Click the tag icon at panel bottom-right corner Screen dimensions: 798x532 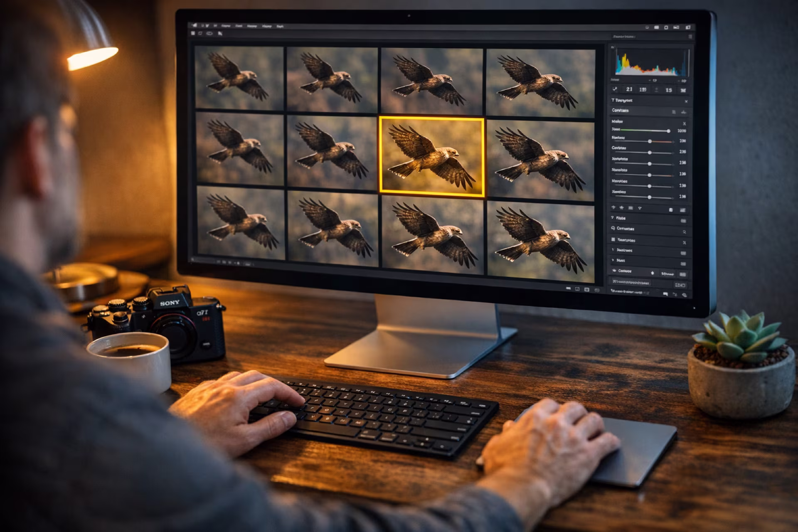685,295
